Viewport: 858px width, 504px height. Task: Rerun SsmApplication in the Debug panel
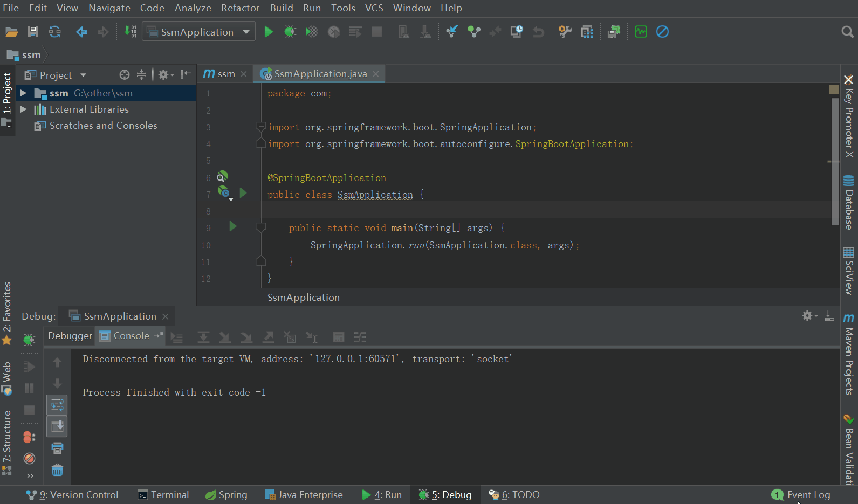(29, 340)
